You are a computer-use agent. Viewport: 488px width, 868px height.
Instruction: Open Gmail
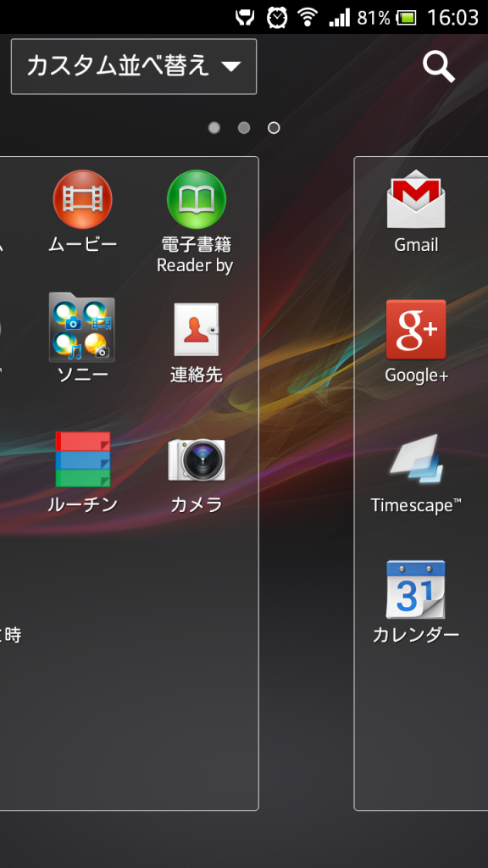coord(415,199)
